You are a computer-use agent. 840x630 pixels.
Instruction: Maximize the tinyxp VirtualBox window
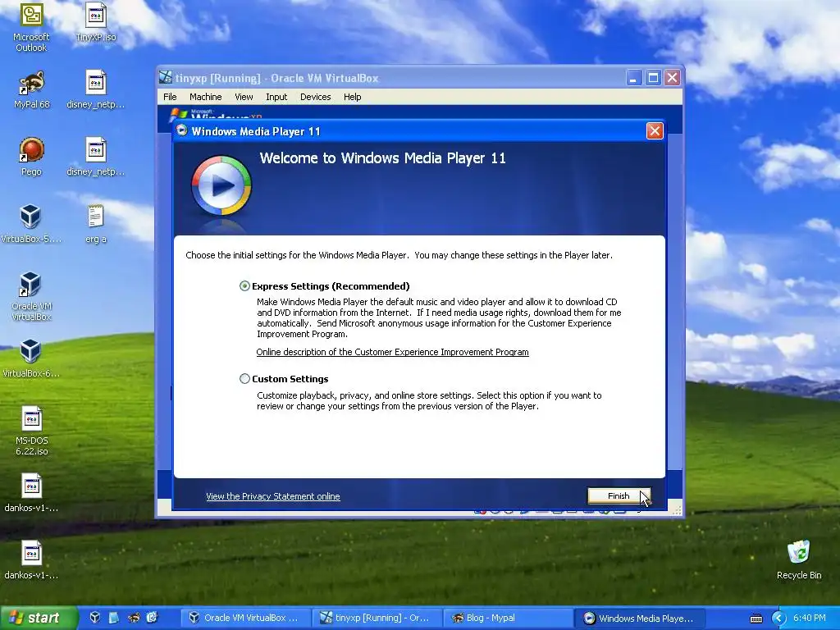[x=653, y=78]
